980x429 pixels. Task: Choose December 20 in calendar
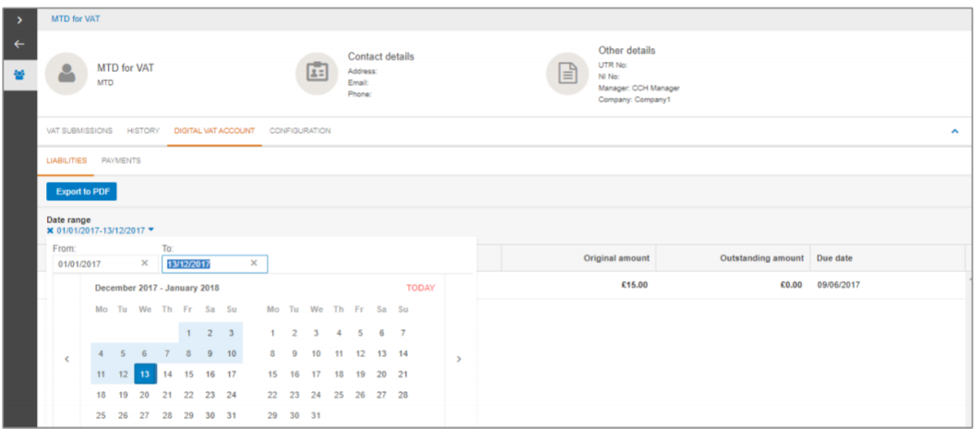[x=144, y=395]
